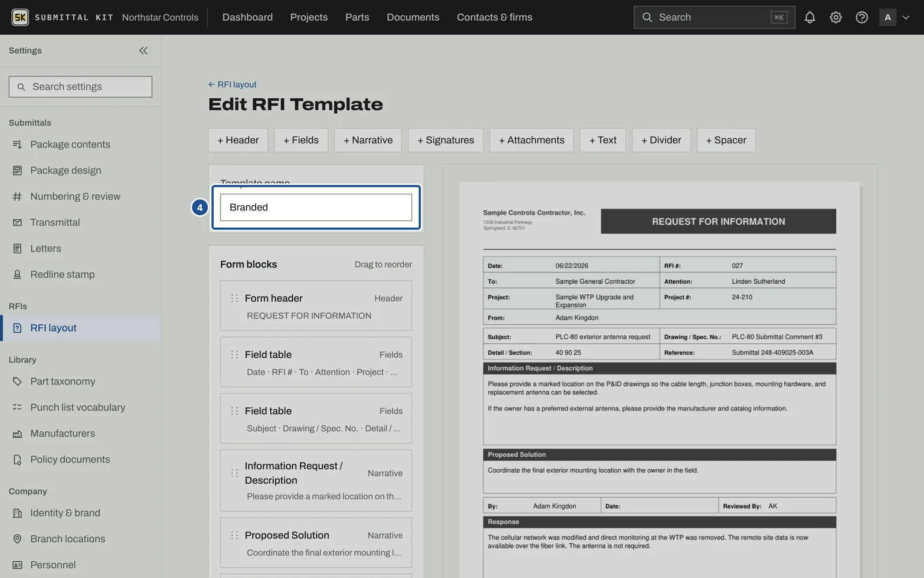This screenshot has width=924, height=578.
Task: Click the user avatar A
Action: pyautogui.click(x=888, y=17)
